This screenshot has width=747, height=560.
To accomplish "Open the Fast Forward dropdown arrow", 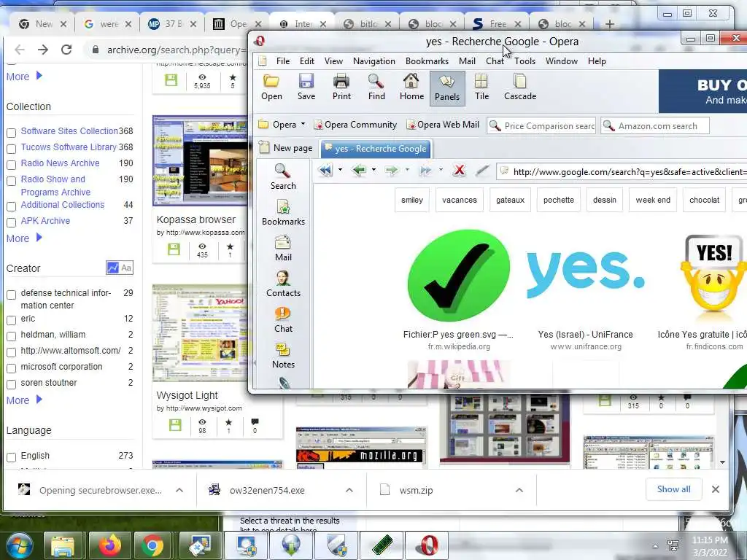I will click(441, 169).
